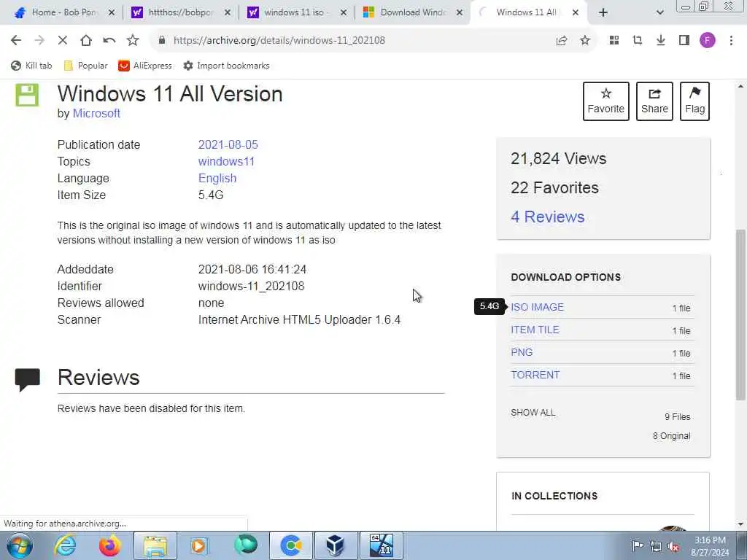Close the Download Windows tab

[x=460, y=13]
